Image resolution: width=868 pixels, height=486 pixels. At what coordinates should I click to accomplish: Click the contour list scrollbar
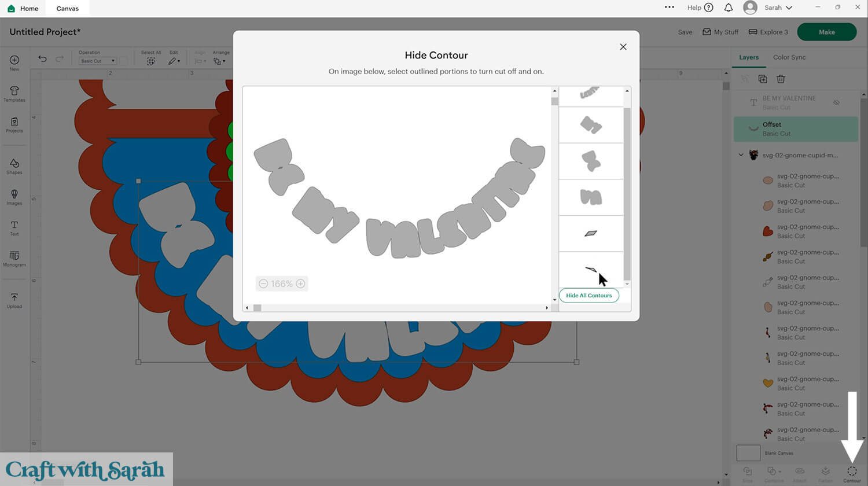click(627, 194)
